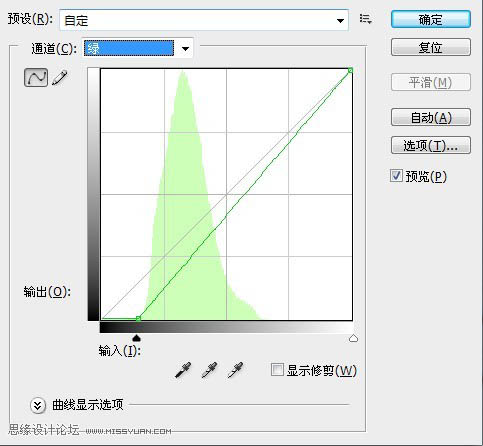This screenshot has width=483, height=446.
Task: Enable the 显示修剪(W) checkbox
Action: pos(277,370)
